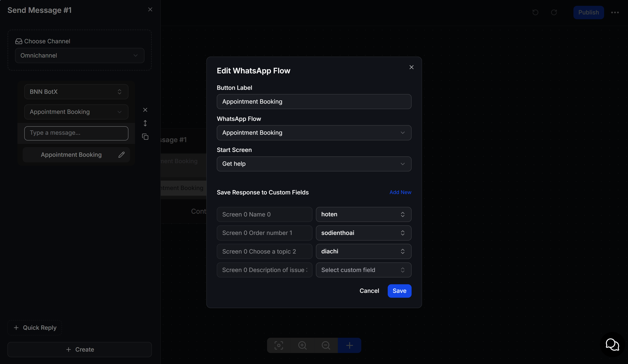Image resolution: width=628 pixels, height=364 pixels.
Task: Edit Appointment Booking button via pencil icon
Action: (121, 155)
